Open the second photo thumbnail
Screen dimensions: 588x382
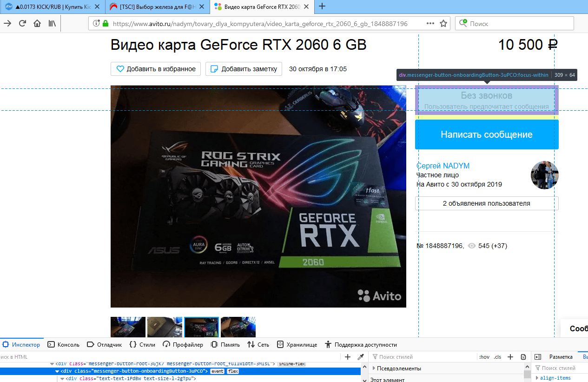coord(165,327)
